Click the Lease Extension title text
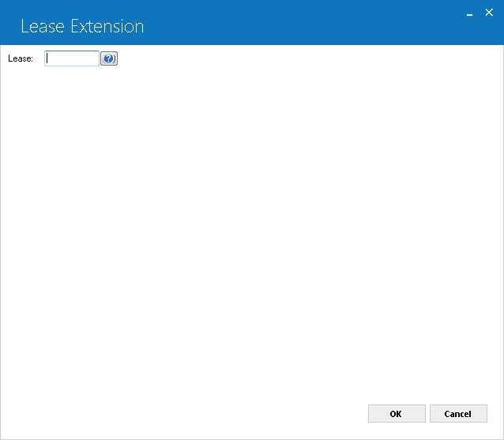504x440 pixels. pyautogui.click(x=82, y=26)
